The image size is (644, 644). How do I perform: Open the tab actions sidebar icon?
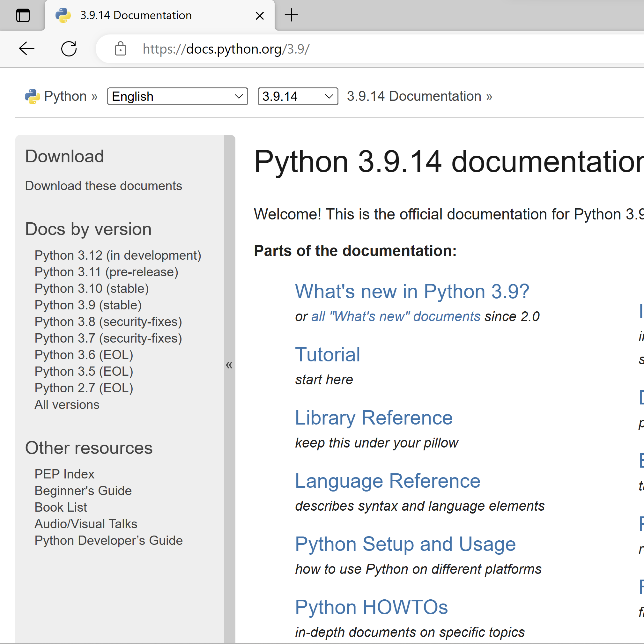point(23,15)
